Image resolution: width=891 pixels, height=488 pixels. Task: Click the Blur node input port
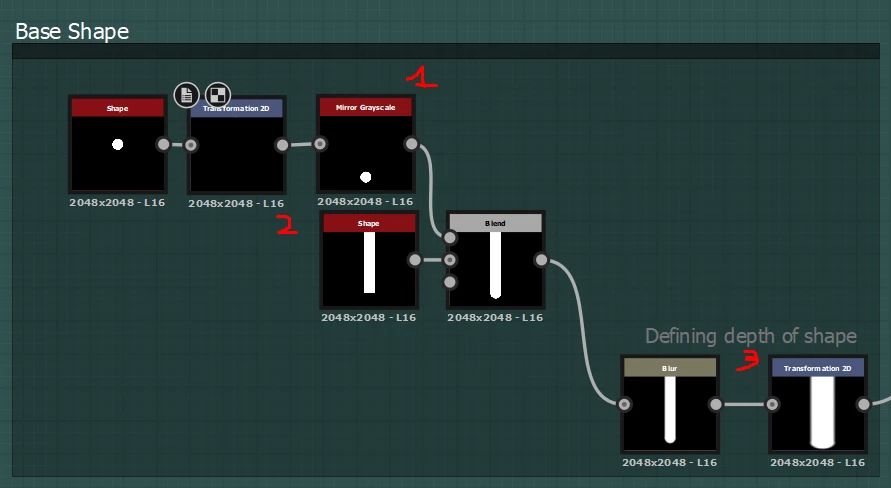624,404
